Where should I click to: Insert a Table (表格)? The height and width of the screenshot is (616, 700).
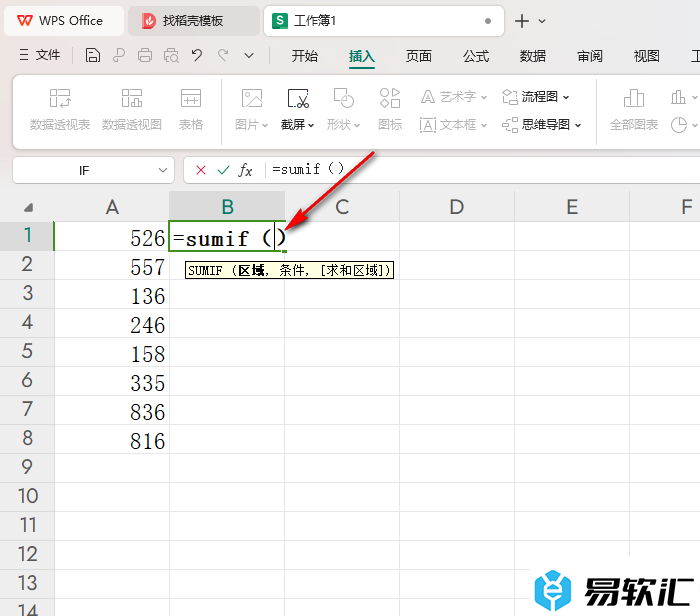pos(191,109)
